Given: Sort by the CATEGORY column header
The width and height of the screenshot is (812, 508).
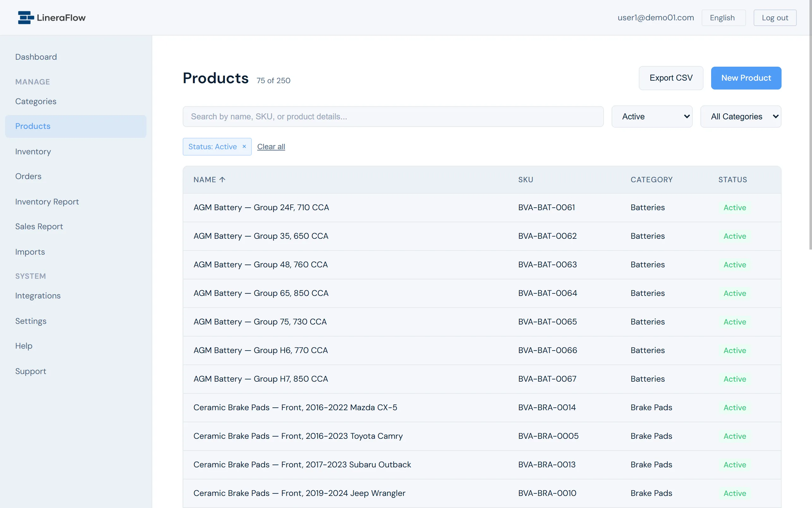Looking at the screenshot, I should coord(651,180).
